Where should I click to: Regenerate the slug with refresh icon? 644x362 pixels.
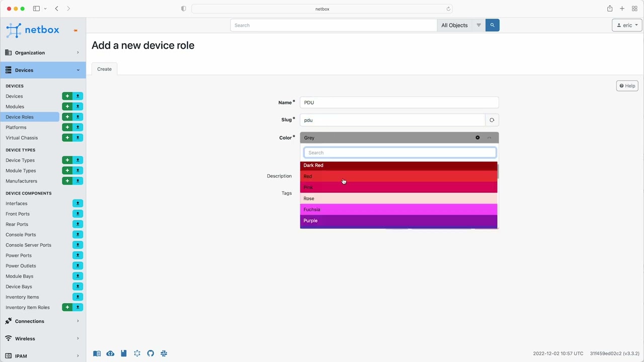492,120
